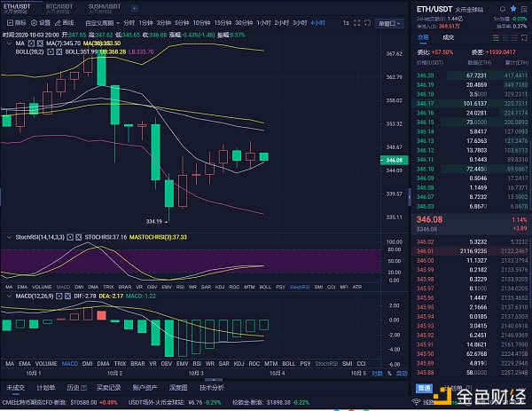
Task: Open the 技术分析 technical analysis tab
Action: [212, 388]
